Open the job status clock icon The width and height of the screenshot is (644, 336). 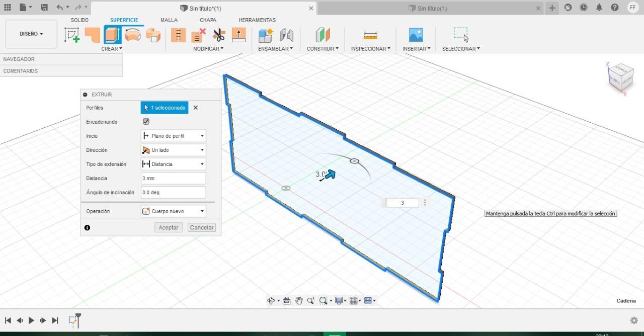584,8
